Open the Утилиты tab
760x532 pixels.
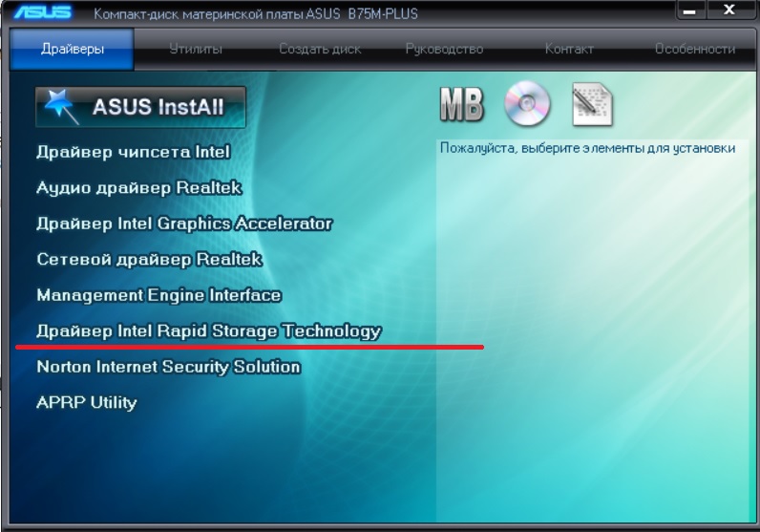[x=196, y=49]
